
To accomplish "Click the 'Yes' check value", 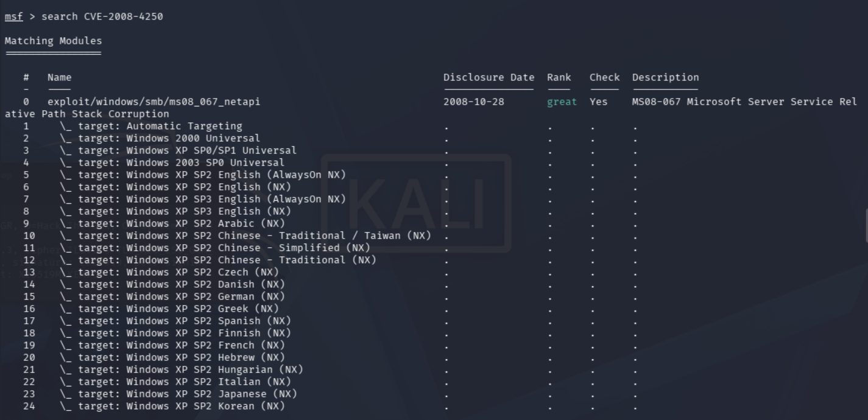I will [x=599, y=102].
